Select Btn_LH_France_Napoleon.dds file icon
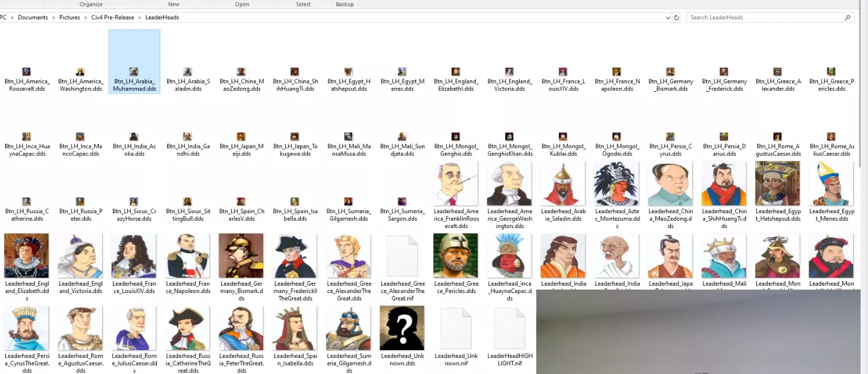The image size is (868, 374). [616, 72]
